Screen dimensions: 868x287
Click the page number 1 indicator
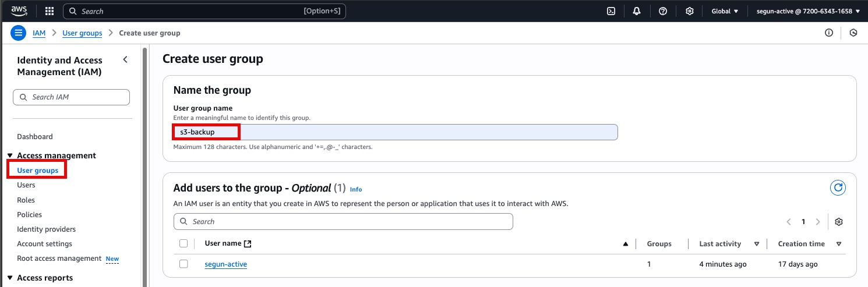pyautogui.click(x=803, y=222)
